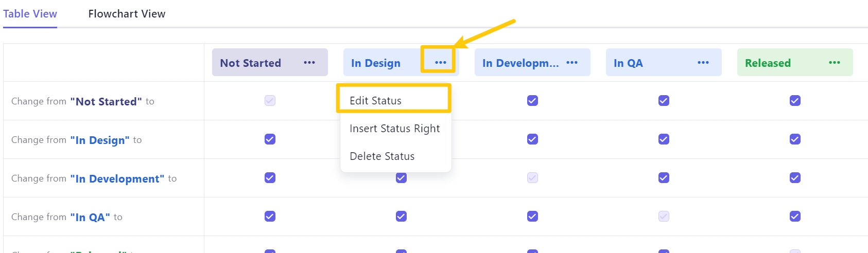Open the In Development options ellipsis
The width and height of the screenshot is (868, 253).
click(x=571, y=63)
